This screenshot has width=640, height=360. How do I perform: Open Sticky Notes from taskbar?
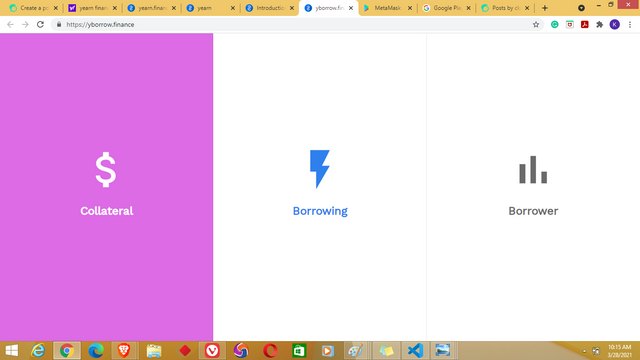tap(386, 350)
